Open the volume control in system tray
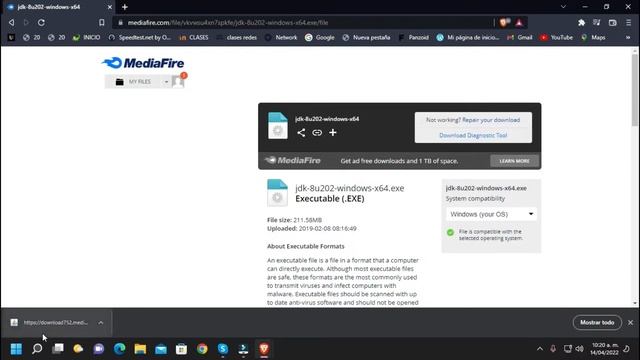640x360 pixels. click(x=580, y=349)
